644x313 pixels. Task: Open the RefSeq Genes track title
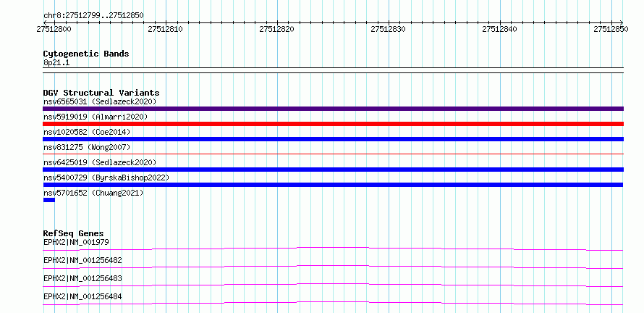point(74,233)
